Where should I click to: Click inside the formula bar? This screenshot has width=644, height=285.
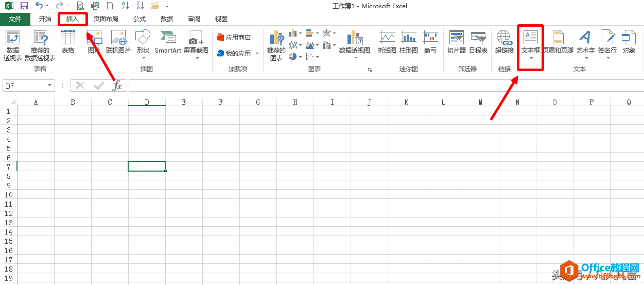pos(386,86)
